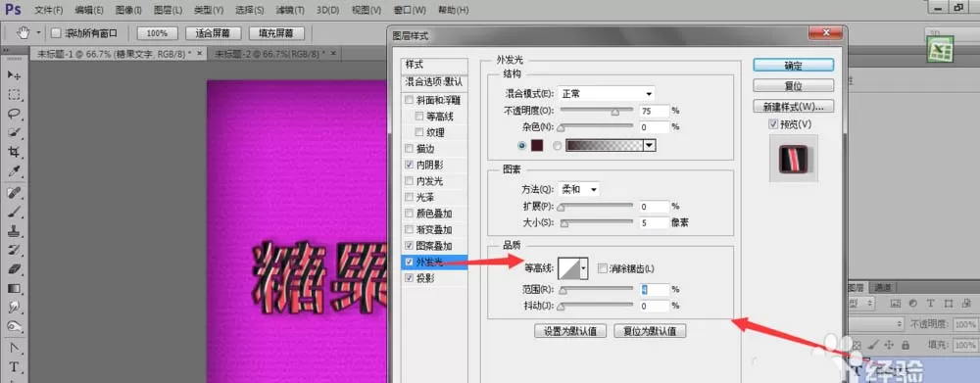The image size is (980, 383).
Task: Open the 图层(L) menu
Action: (x=168, y=10)
